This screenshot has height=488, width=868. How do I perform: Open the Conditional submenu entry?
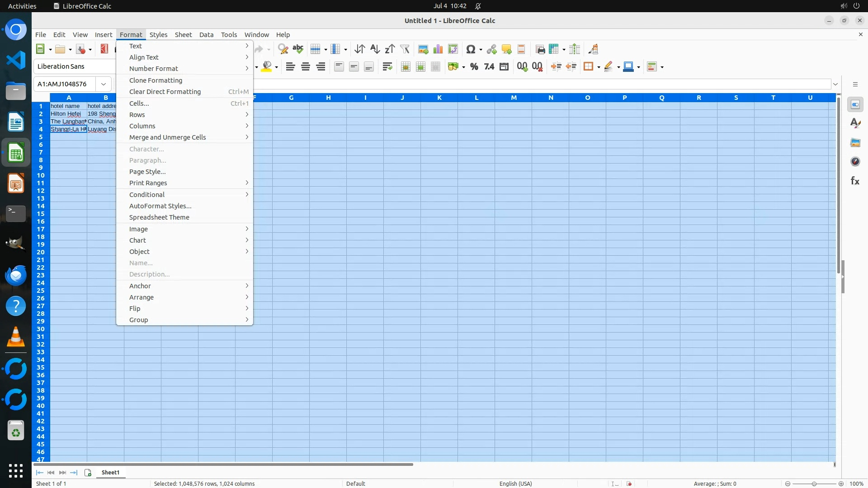pyautogui.click(x=147, y=195)
